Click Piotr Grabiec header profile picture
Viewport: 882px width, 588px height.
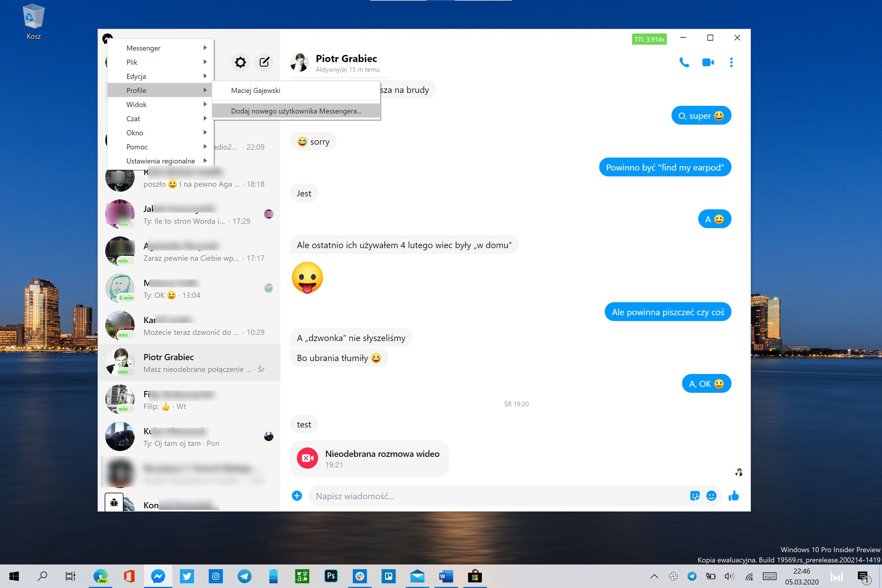click(299, 62)
